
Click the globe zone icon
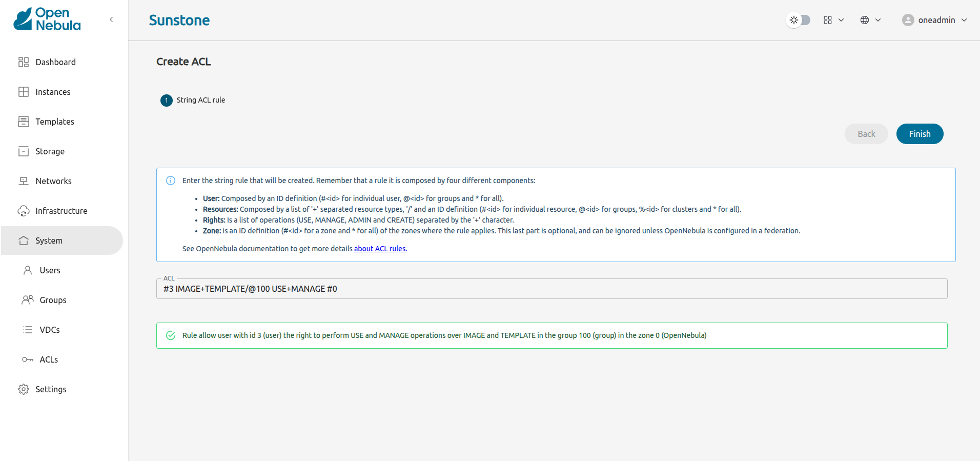pos(865,20)
